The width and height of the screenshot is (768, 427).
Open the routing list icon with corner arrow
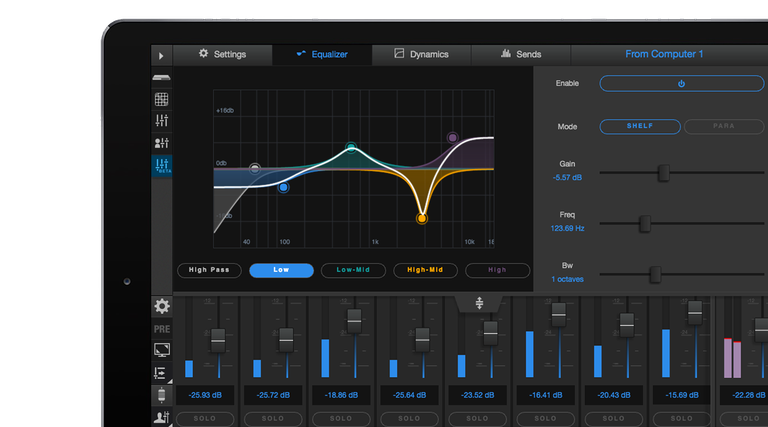162,373
